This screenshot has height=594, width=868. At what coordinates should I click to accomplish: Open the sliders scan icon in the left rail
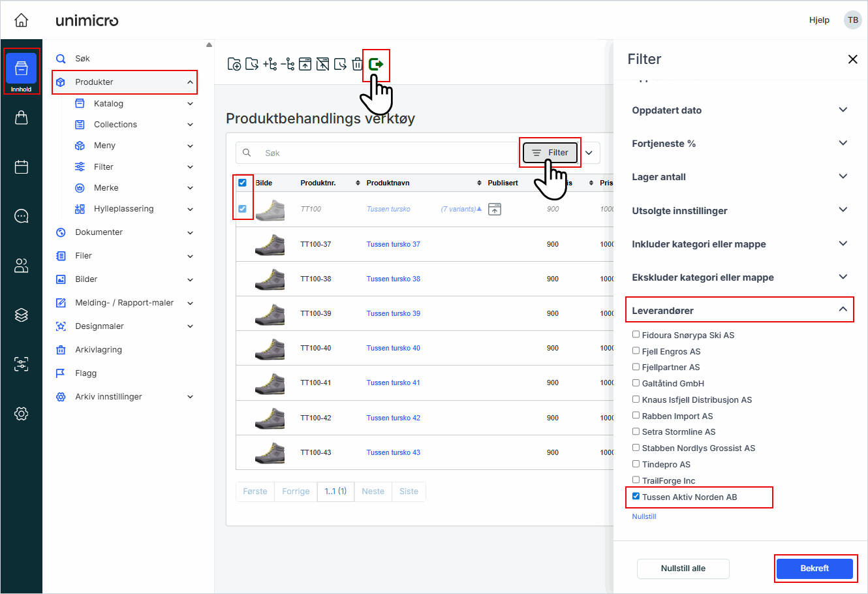click(22, 364)
